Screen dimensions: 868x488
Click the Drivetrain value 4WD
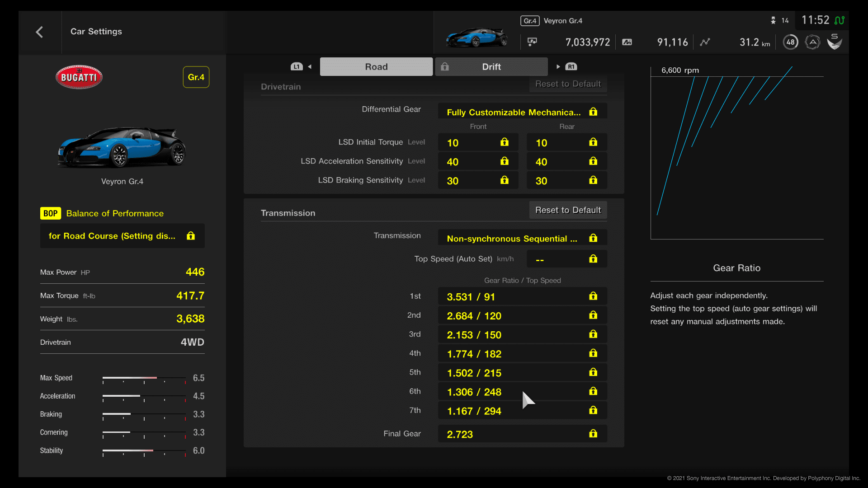click(x=193, y=342)
